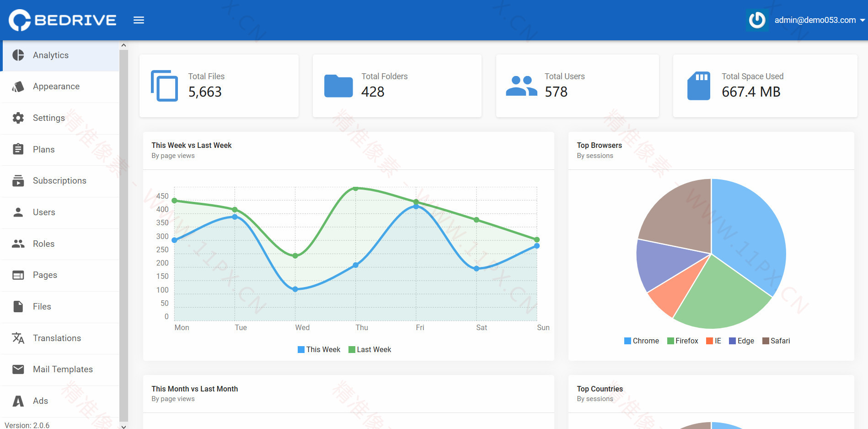Click the 428 total folders value
The image size is (868, 429).
pos(373,92)
